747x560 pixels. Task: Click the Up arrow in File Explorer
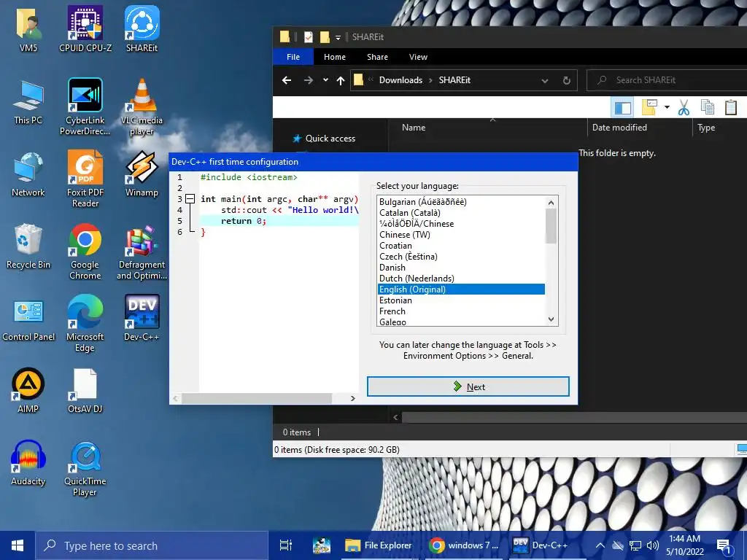[x=340, y=80]
